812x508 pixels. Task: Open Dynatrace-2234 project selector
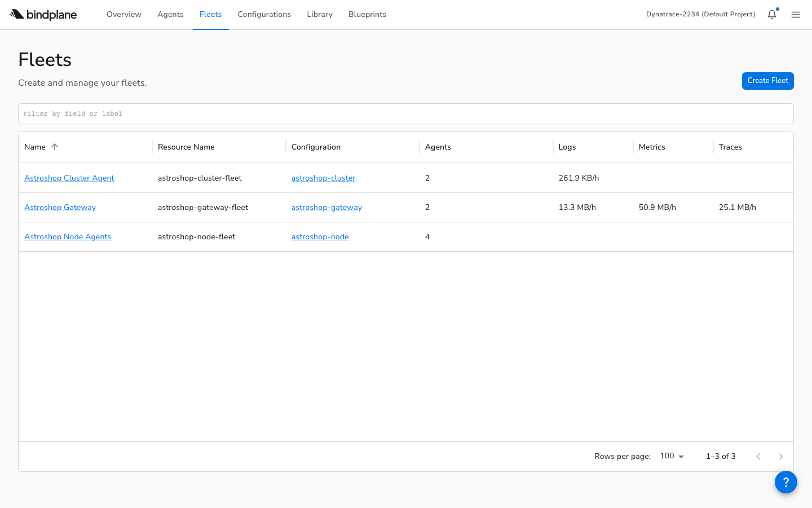[700, 15]
